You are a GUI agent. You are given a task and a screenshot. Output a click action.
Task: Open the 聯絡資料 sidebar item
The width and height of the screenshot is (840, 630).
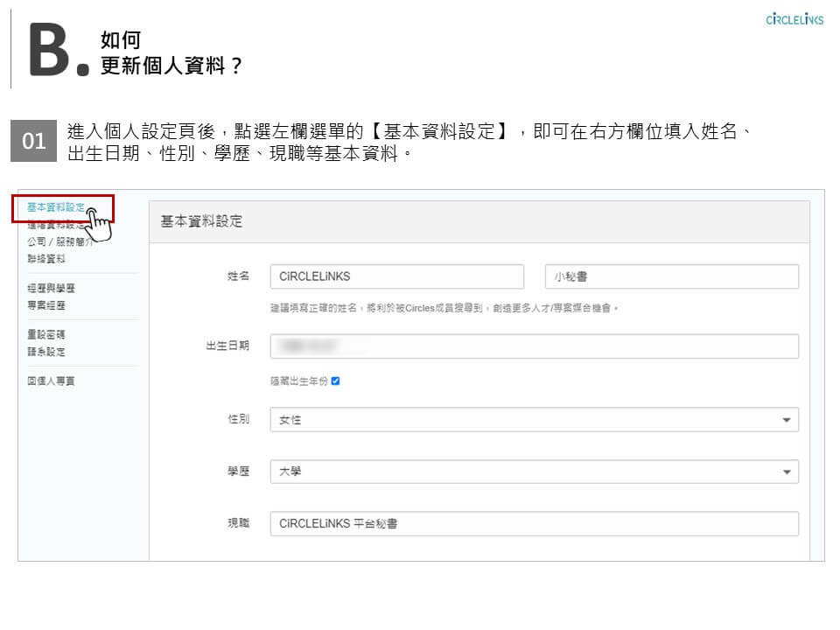[45, 259]
